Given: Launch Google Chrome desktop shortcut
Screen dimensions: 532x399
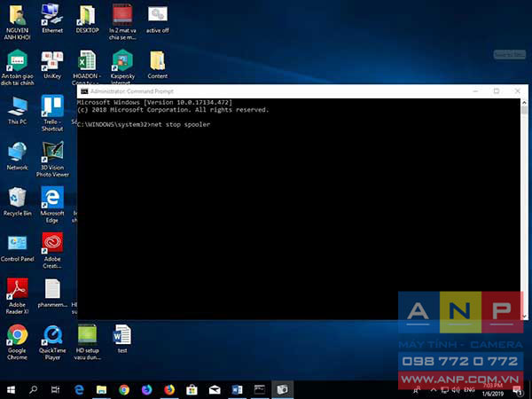Looking at the screenshot, I should [x=18, y=335].
